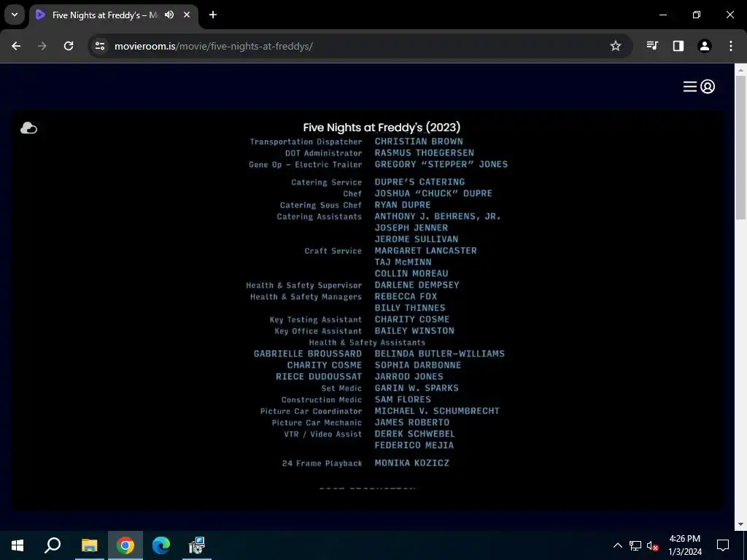Toggle the browser side panel
This screenshot has height=560, width=747.
point(678,46)
